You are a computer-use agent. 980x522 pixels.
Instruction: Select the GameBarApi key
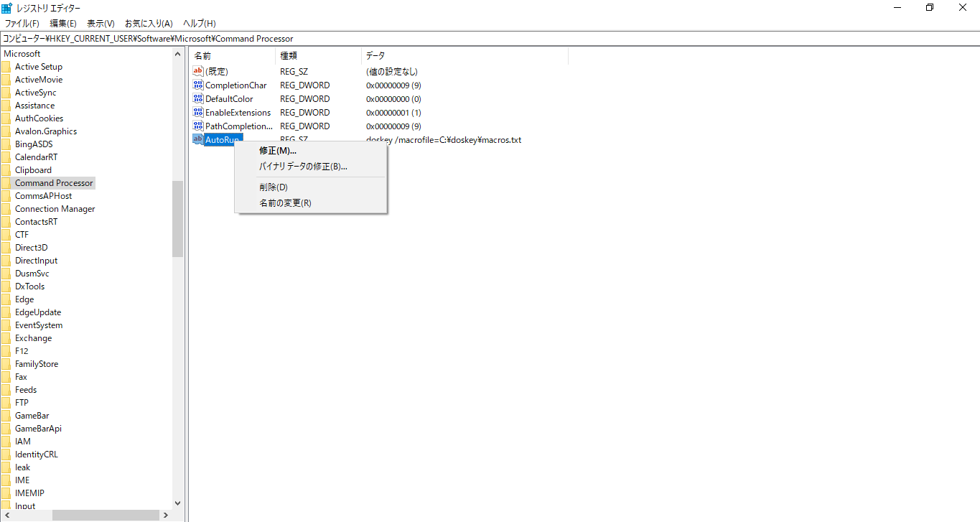point(38,429)
